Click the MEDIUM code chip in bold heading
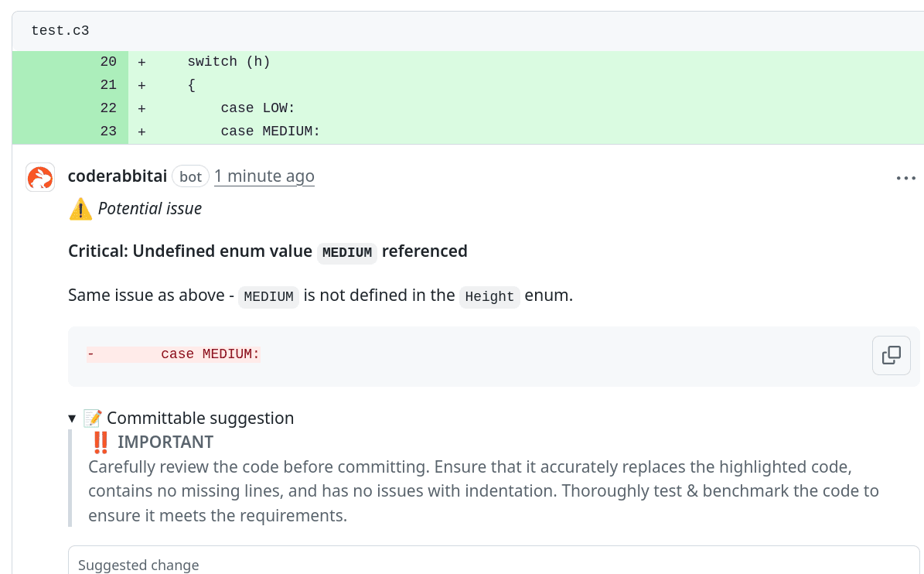Viewport: 924px width, 574px height. 346,252
